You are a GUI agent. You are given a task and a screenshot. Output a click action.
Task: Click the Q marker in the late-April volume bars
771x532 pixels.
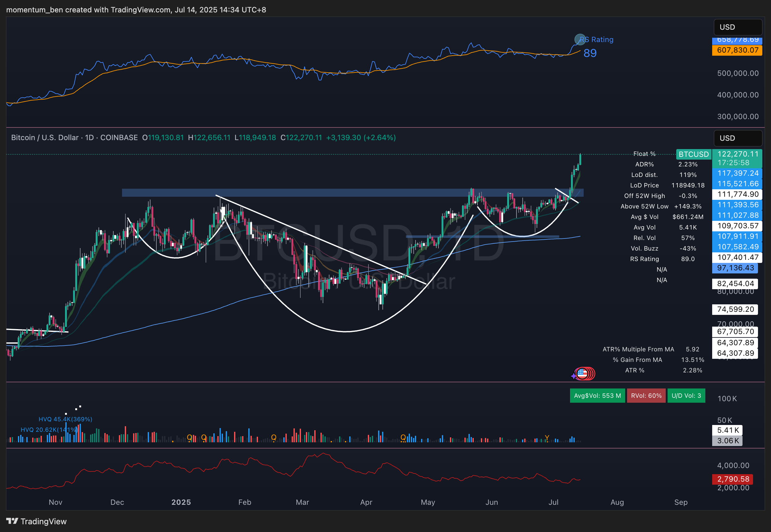click(403, 437)
